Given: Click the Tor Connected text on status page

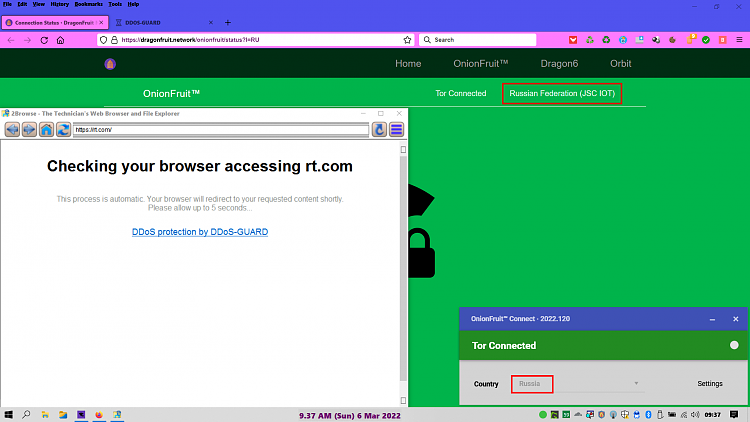Looking at the screenshot, I should 461,93.
